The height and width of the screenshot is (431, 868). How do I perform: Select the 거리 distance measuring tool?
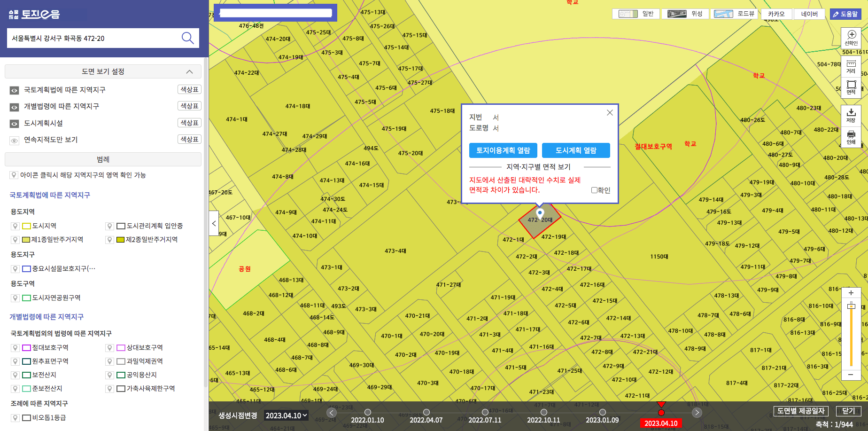(x=851, y=67)
